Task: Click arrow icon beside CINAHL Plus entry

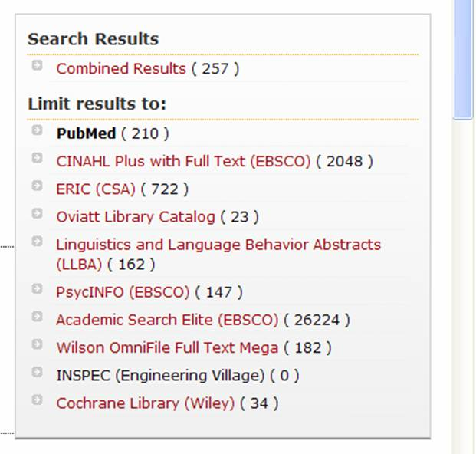Action: pyautogui.click(x=37, y=158)
